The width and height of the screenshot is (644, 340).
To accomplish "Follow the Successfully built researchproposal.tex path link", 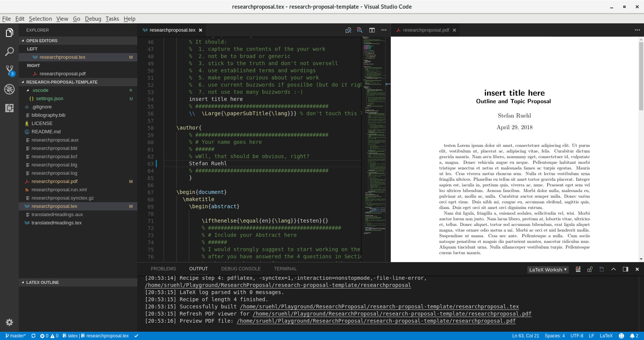I will (379, 307).
